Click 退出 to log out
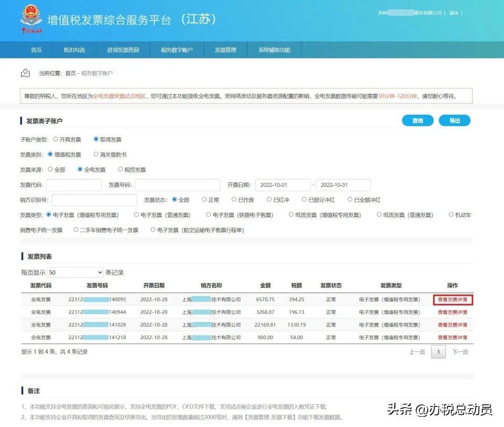This screenshot has height=427, width=504. pos(454,13)
